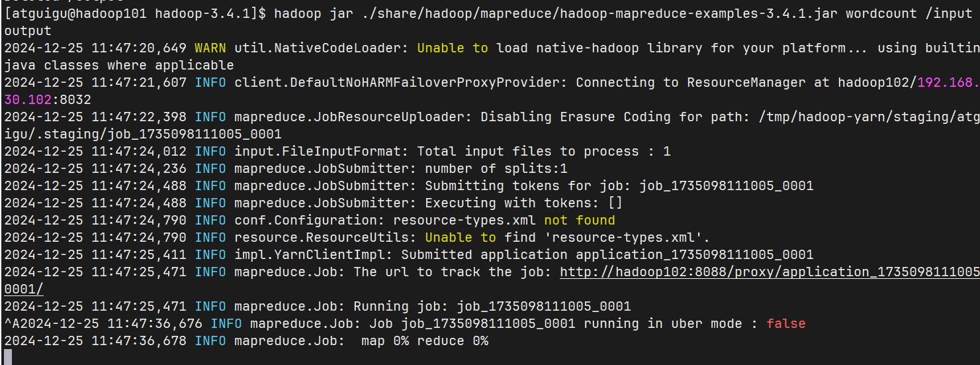Click the "map 0% reduce 0%" progress text
The image size is (980, 365).
coord(424,341)
